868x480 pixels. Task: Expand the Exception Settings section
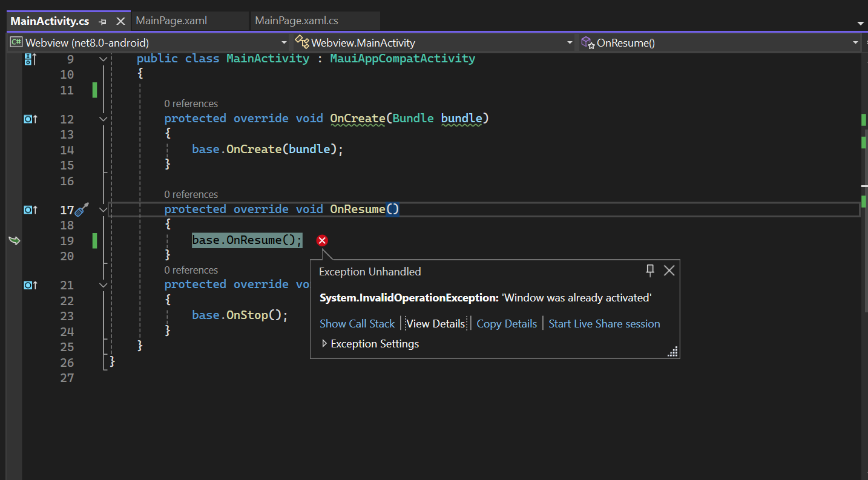click(324, 344)
